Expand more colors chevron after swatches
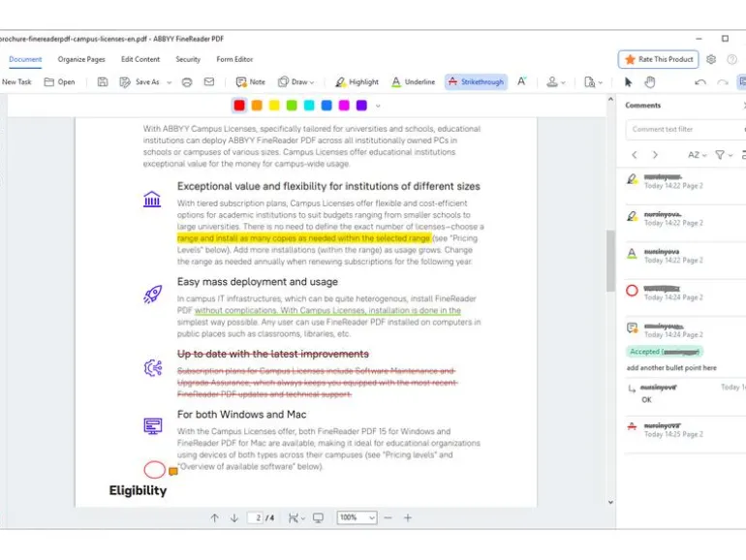Viewport: 746px width, 560px height. [x=378, y=106]
